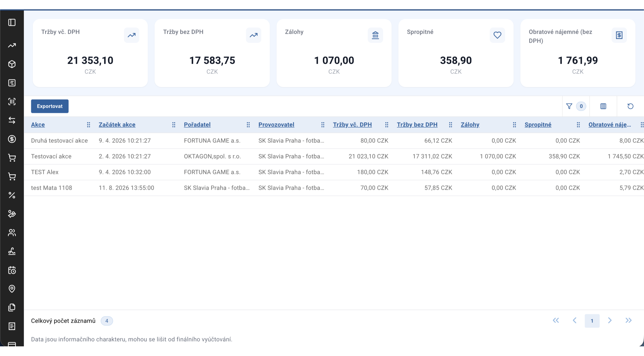The height and width of the screenshot is (356, 644).
Task: Select page 1 in pagination
Action: (x=592, y=321)
